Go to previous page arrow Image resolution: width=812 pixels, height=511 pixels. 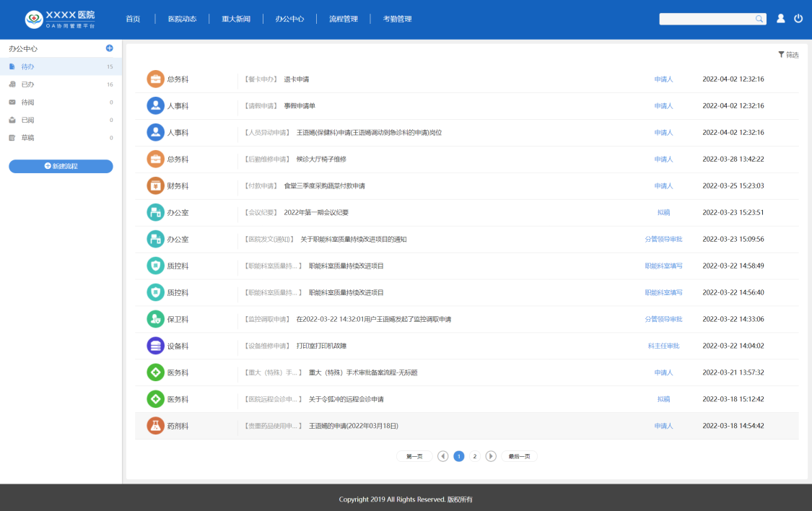click(443, 456)
